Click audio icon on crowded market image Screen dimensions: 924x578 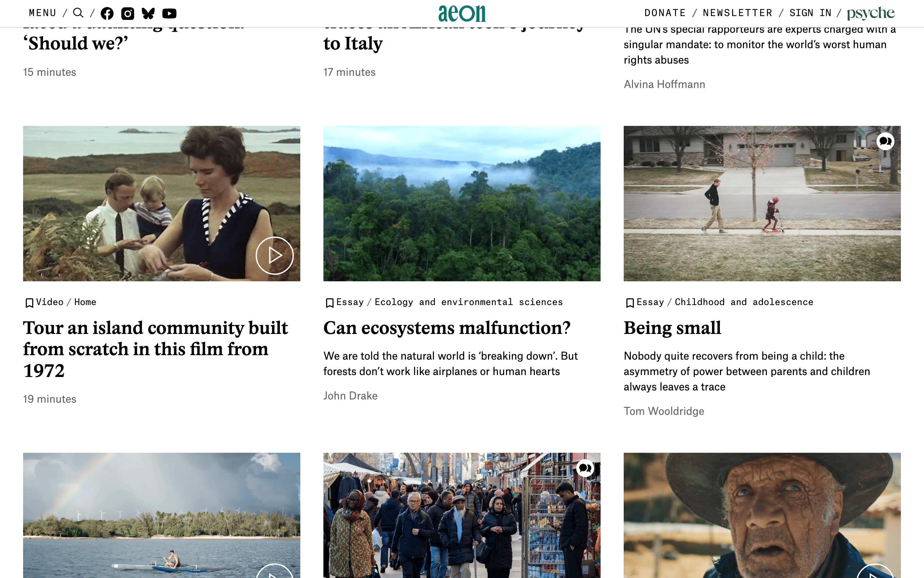click(x=585, y=468)
